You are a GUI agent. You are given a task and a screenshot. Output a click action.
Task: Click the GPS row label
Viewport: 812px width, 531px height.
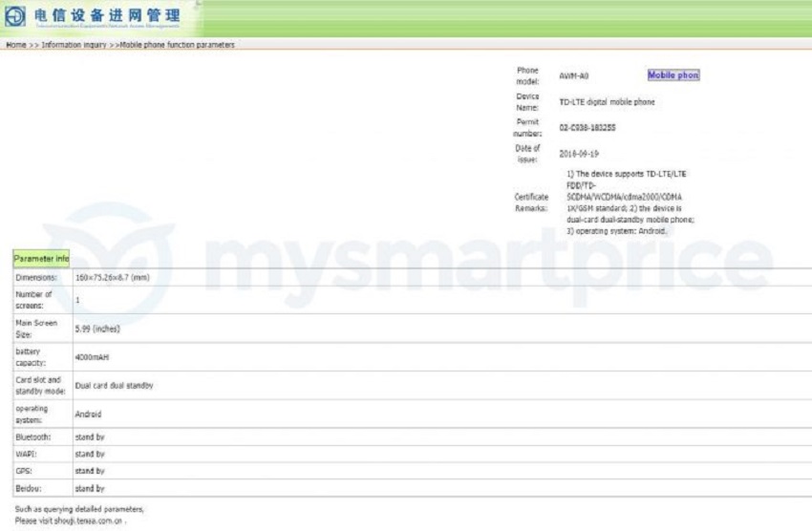click(24, 471)
